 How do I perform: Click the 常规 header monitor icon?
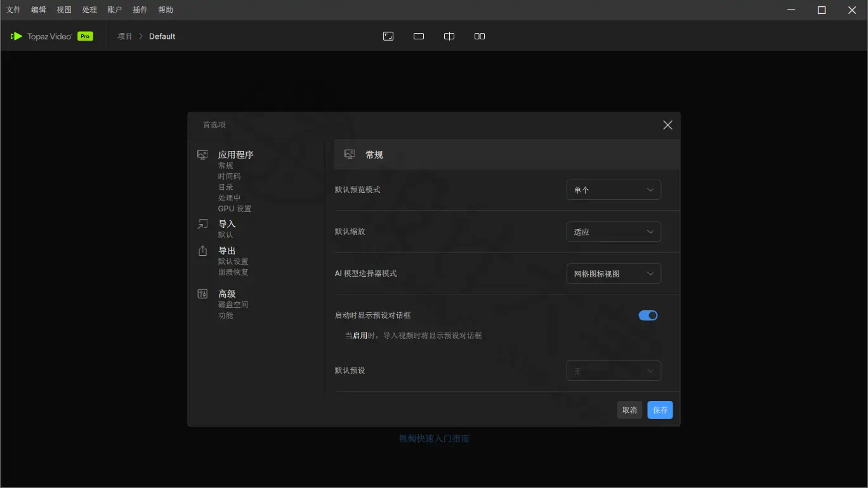click(349, 154)
